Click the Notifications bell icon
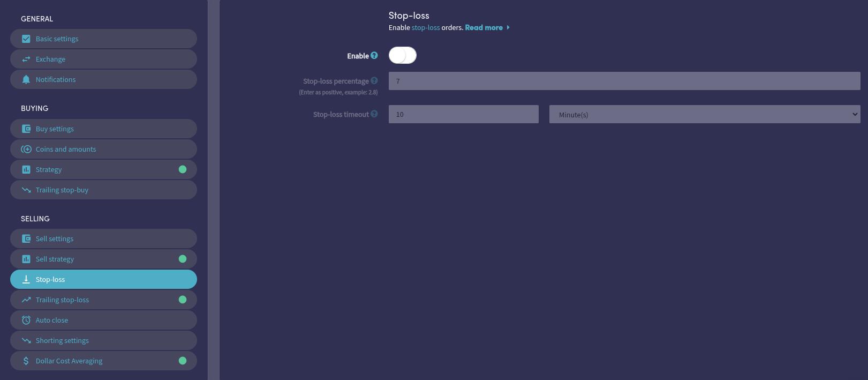 26,79
